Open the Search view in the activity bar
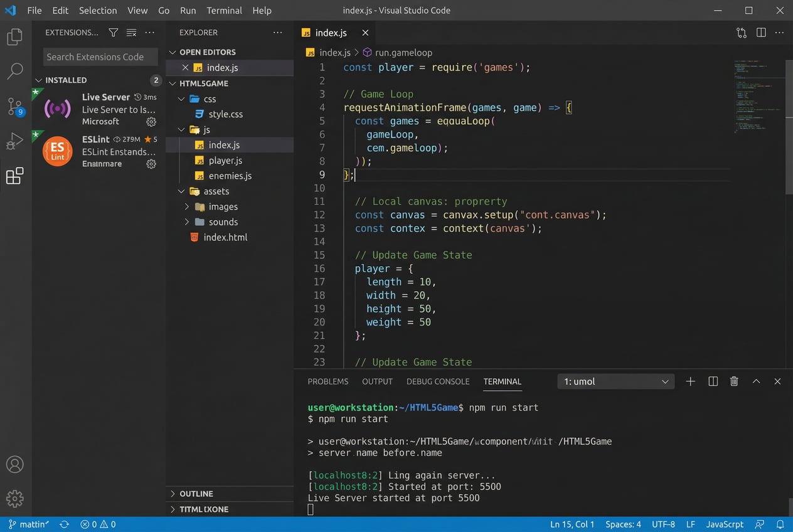Screen dimensions: 793x532 coord(15,71)
